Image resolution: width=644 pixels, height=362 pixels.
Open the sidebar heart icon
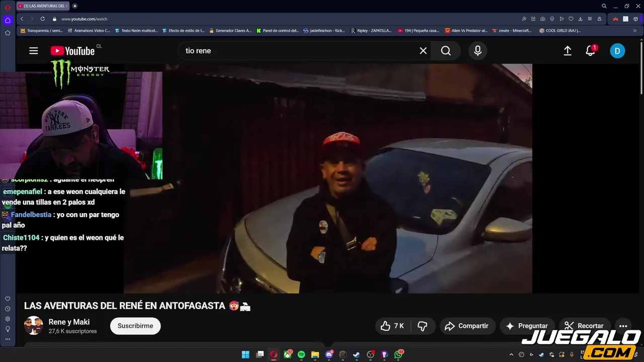click(8, 299)
